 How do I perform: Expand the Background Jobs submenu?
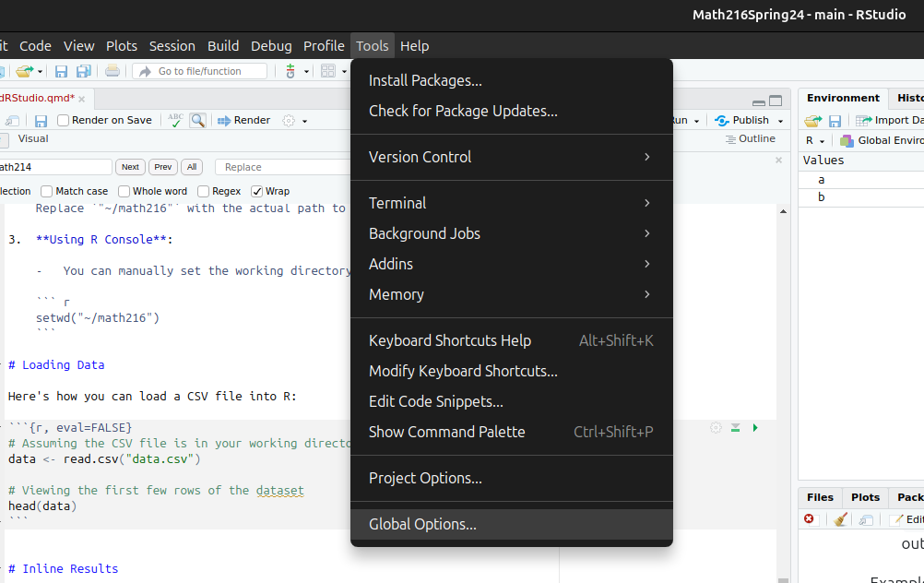click(x=511, y=233)
